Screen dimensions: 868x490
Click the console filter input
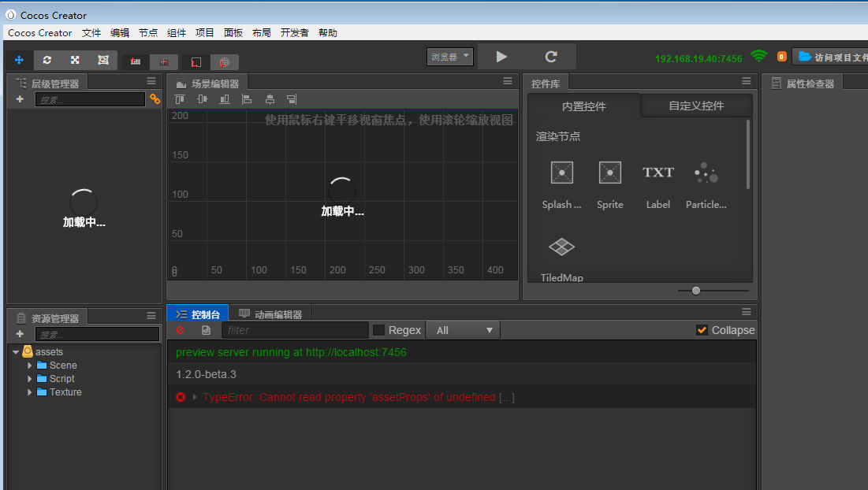click(295, 330)
